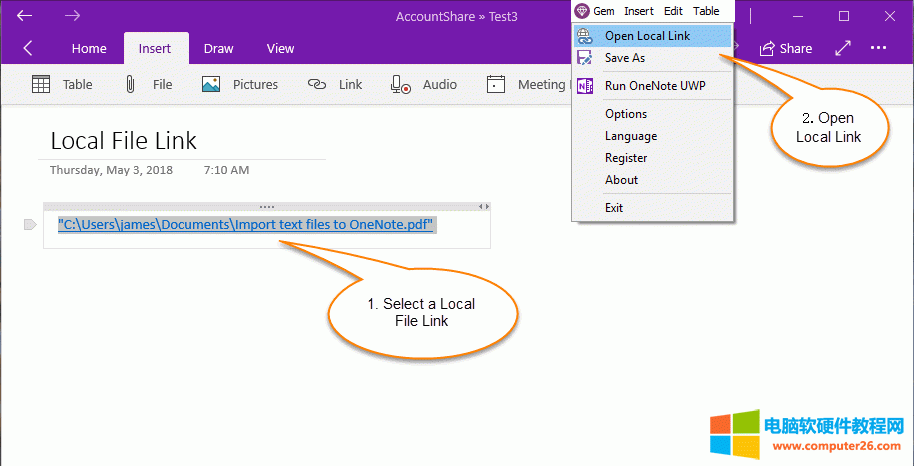Choose Open Local Link menu item
This screenshot has width=914, height=466.
click(x=647, y=36)
